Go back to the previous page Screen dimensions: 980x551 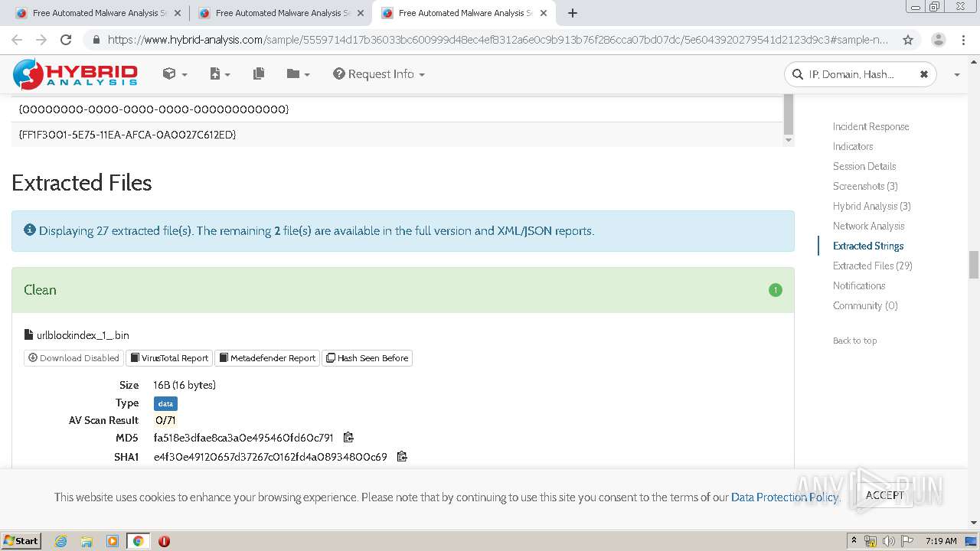(17, 40)
